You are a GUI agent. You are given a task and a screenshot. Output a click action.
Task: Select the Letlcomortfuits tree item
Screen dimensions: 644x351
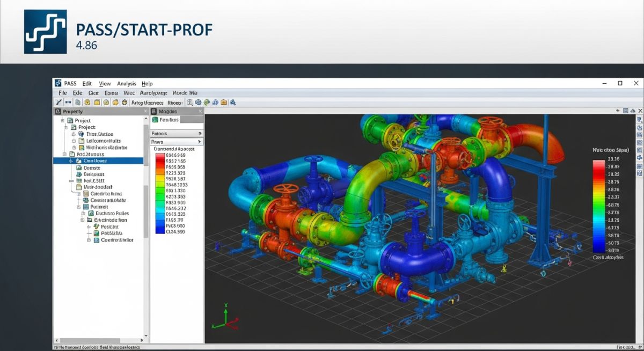pos(104,141)
